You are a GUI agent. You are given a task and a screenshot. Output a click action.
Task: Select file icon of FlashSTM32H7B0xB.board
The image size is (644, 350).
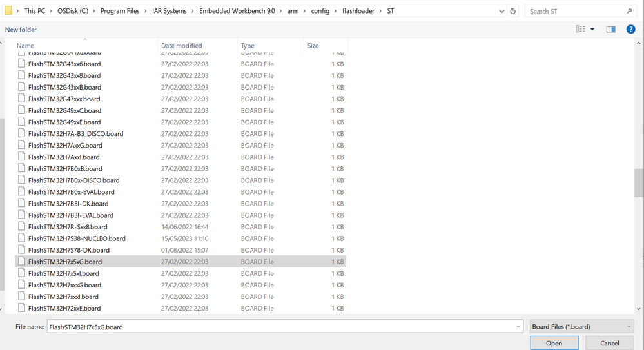click(x=21, y=168)
